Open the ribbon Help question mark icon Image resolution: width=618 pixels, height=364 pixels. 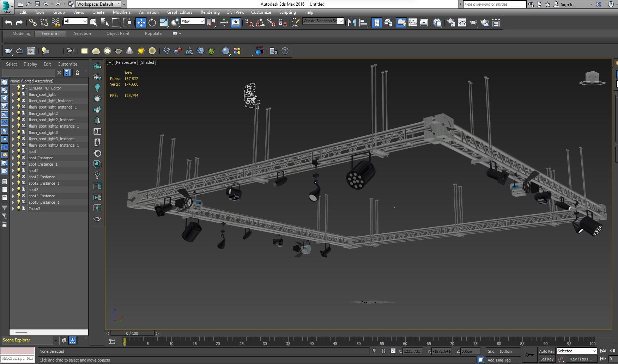click(x=285, y=51)
